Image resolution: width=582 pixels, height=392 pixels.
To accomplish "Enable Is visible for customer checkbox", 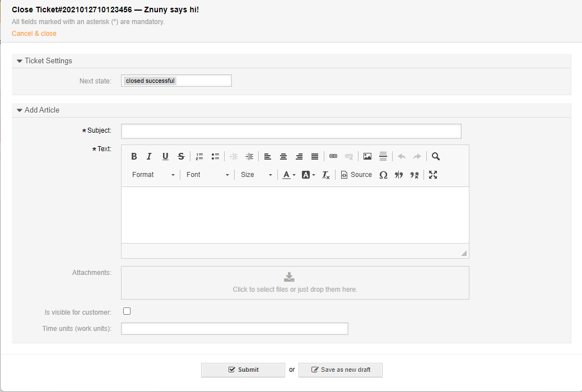I will pos(127,311).
